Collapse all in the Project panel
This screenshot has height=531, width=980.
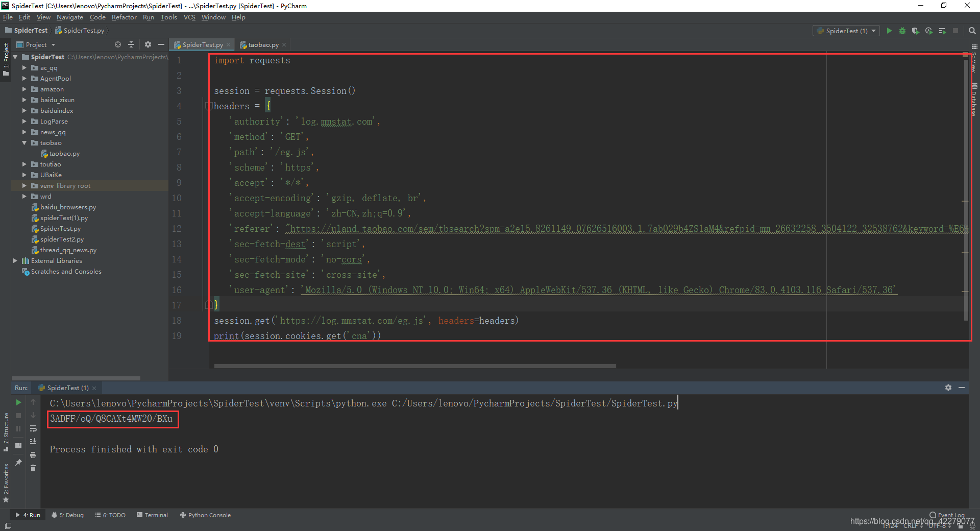[x=131, y=44]
